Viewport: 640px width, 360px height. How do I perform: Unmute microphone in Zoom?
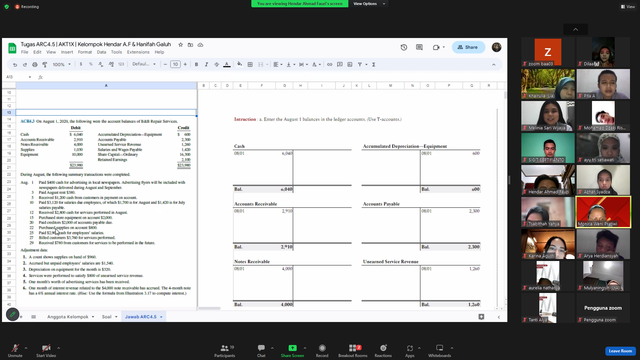[15, 351]
